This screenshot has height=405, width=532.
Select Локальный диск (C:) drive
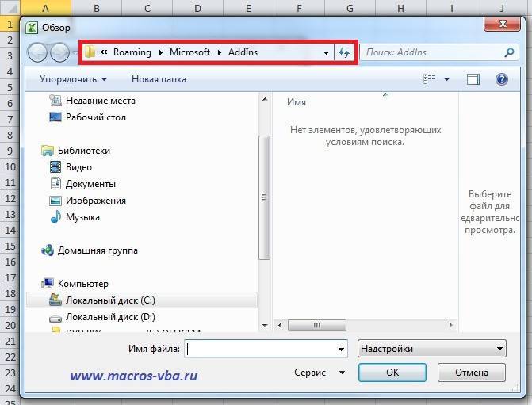[x=110, y=300]
